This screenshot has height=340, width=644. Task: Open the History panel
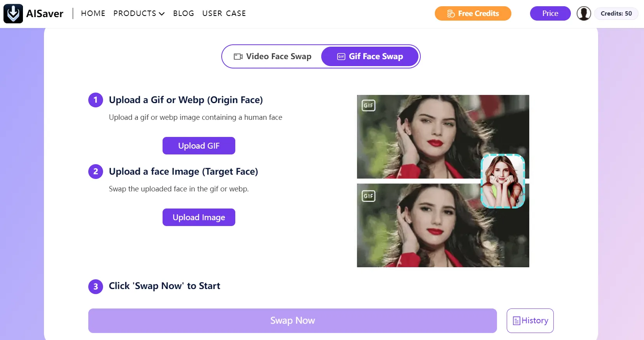click(530, 321)
